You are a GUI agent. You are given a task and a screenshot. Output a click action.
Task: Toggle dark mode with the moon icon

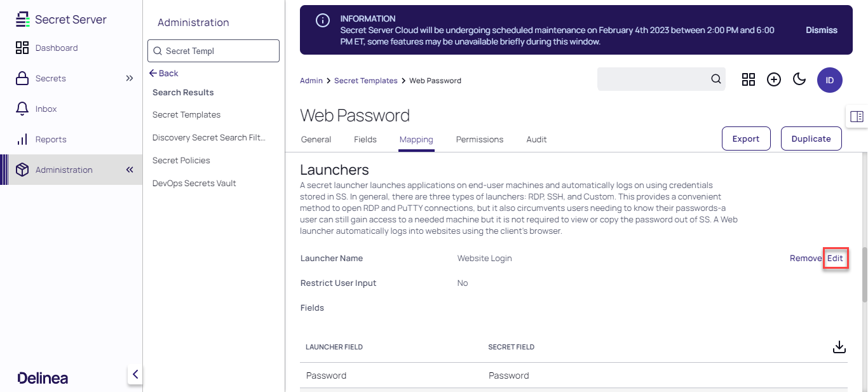click(799, 79)
